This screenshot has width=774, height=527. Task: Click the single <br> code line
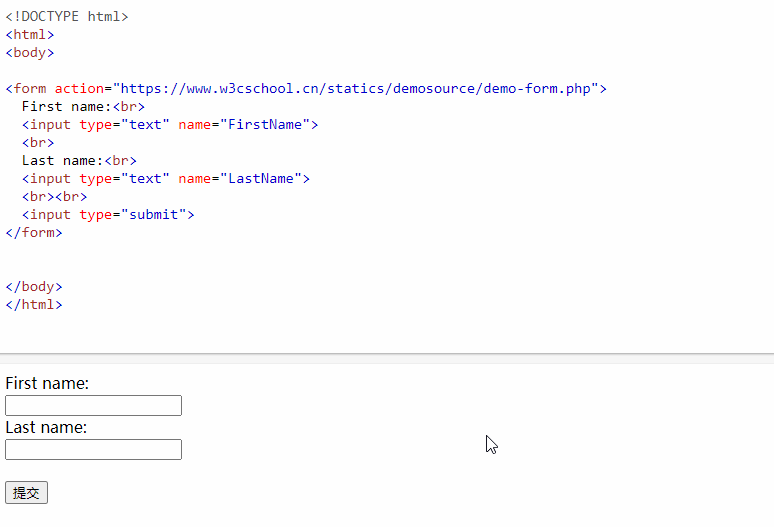coord(38,143)
